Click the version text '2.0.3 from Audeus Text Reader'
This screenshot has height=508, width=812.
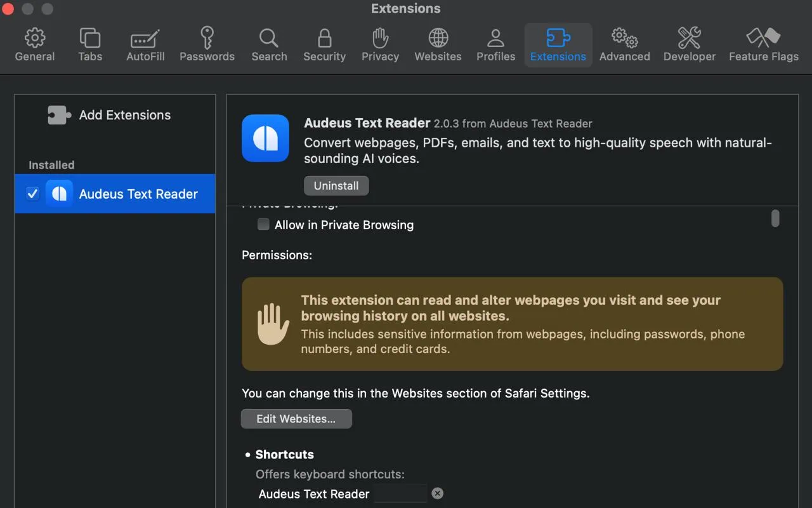(x=513, y=123)
